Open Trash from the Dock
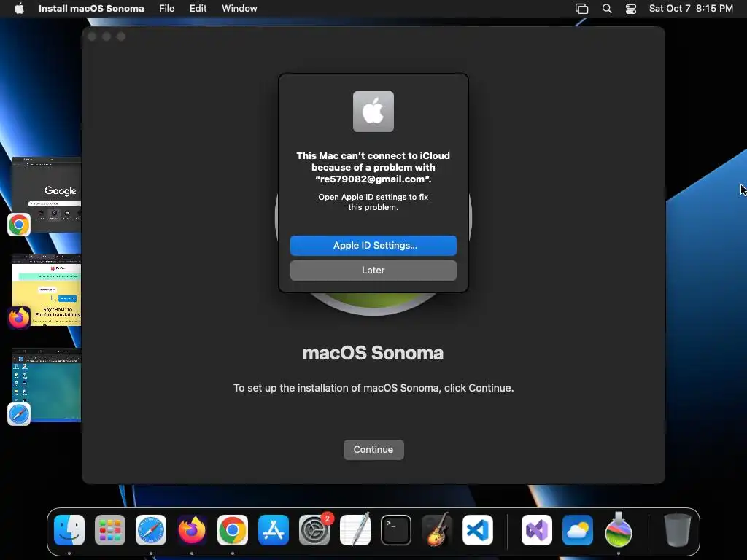This screenshot has width=747, height=560. click(x=678, y=530)
